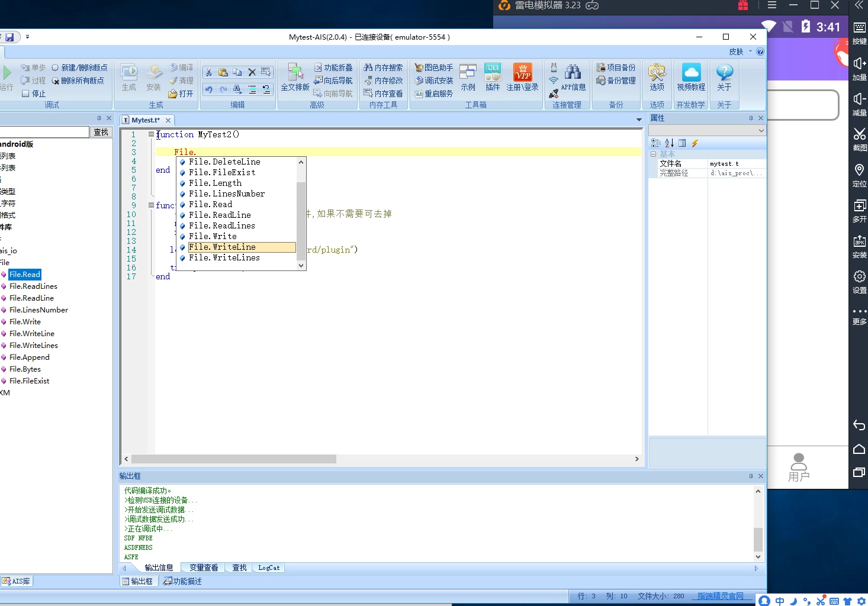Click 打开 open folder in build group
Screen dimensions: 868x606
click(x=181, y=94)
